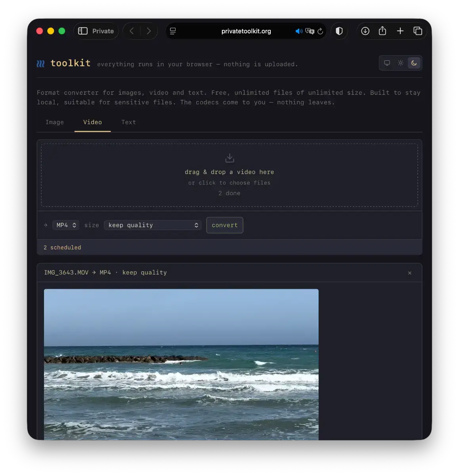Open the page menu icon in address bar

point(173,31)
